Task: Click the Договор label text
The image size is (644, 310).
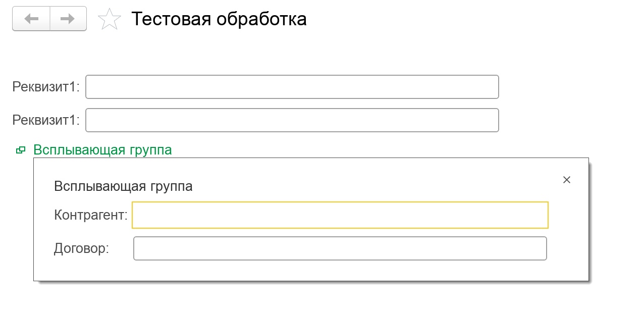Action: coord(81,248)
